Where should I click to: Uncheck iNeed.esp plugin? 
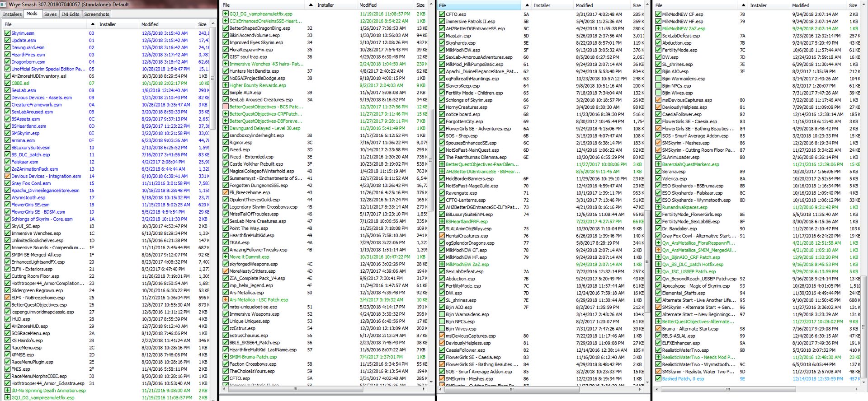tap(226, 149)
